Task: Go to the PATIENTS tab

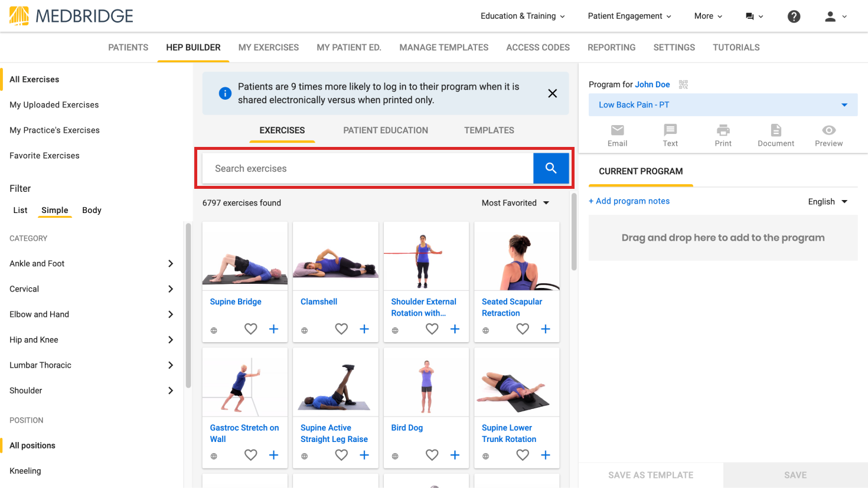Action: pos(128,47)
